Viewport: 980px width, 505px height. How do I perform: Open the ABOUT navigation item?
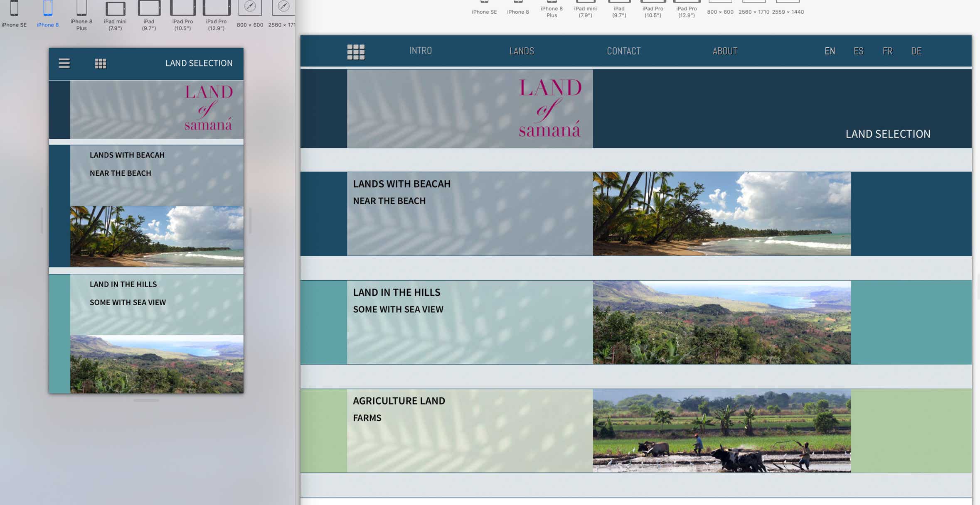click(x=725, y=51)
